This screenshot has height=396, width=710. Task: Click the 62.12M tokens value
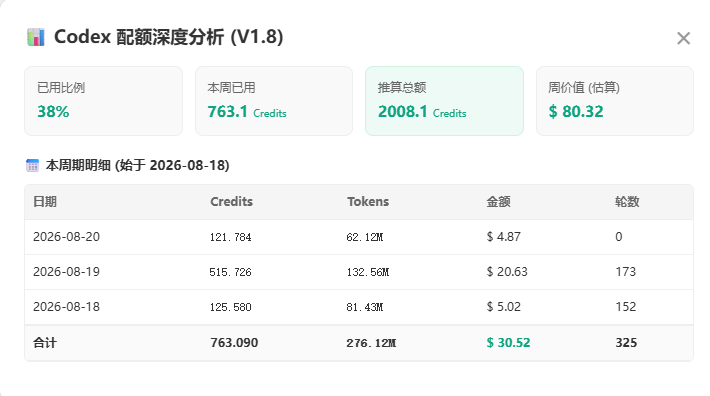tap(365, 237)
